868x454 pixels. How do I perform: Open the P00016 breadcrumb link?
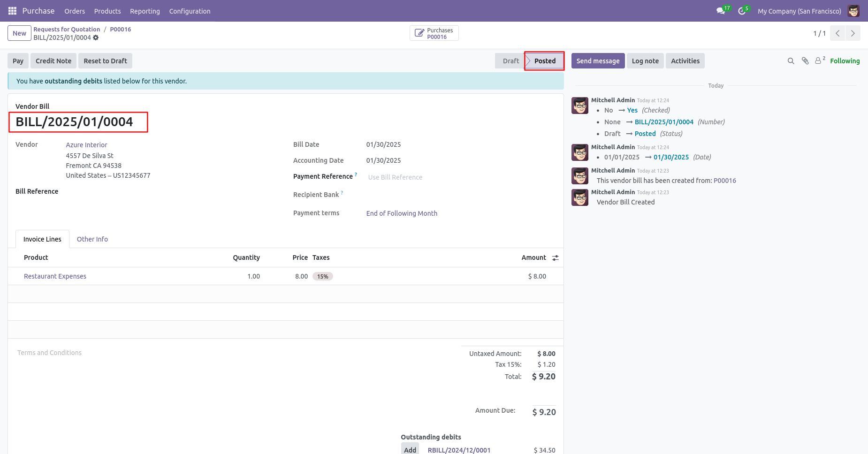coord(121,29)
